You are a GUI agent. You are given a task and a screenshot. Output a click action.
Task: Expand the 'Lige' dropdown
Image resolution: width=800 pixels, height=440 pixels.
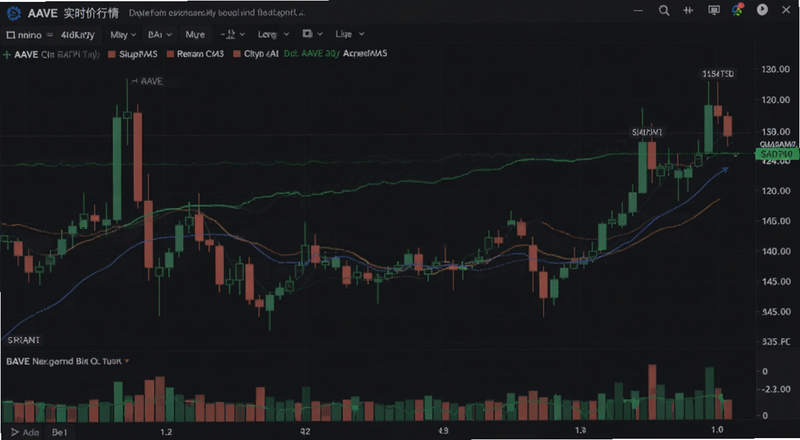pos(349,34)
